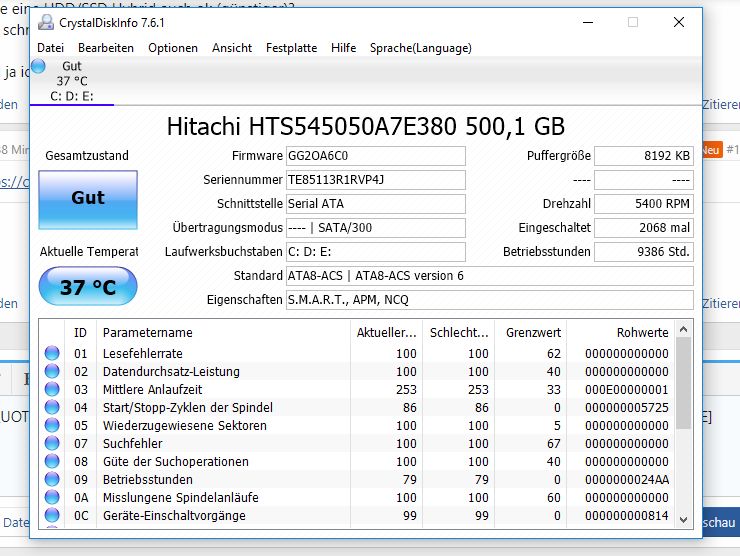Click scroll down arrow of SMART list

[683, 520]
